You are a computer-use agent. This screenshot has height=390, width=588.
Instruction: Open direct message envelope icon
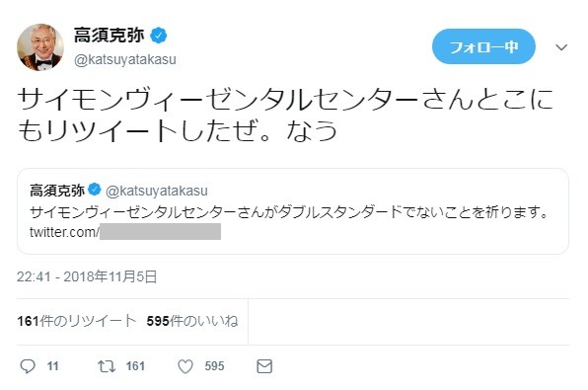pyautogui.click(x=264, y=366)
